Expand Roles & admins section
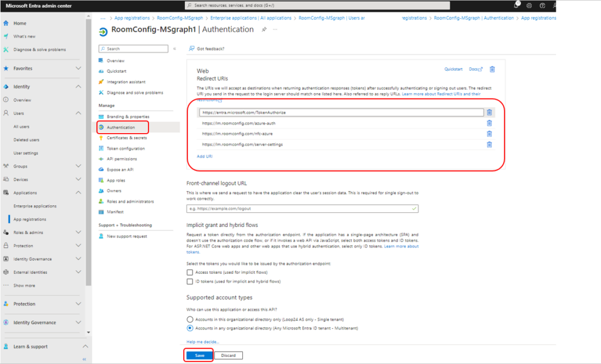 (x=78, y=232)
